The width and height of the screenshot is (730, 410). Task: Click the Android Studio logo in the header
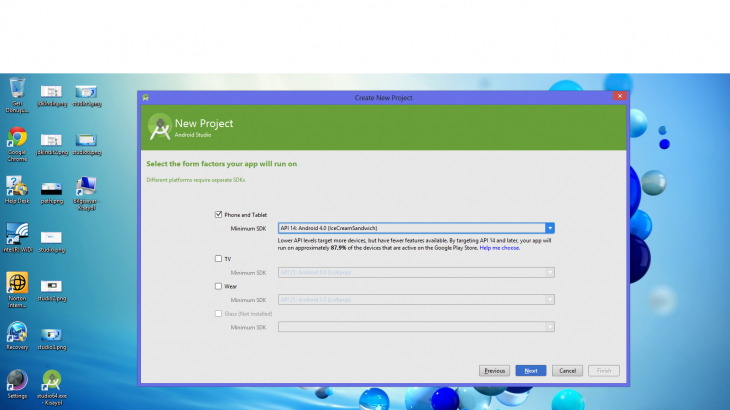coord(159,127)
